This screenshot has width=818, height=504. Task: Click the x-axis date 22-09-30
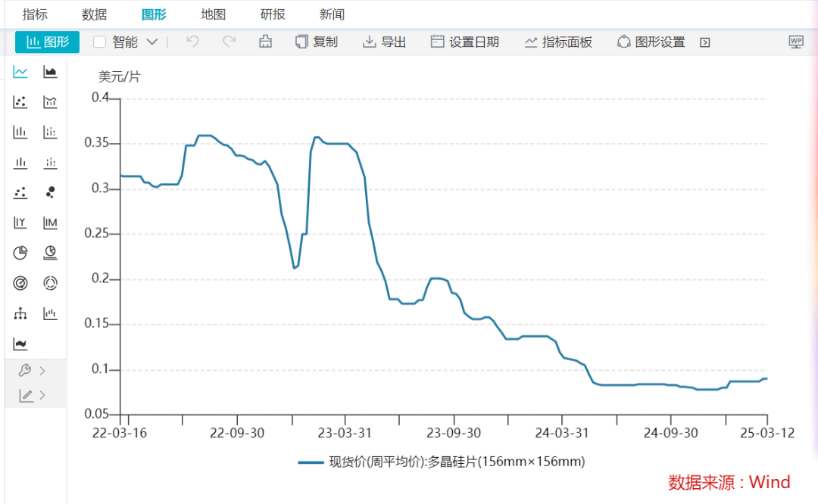[237, 433]
